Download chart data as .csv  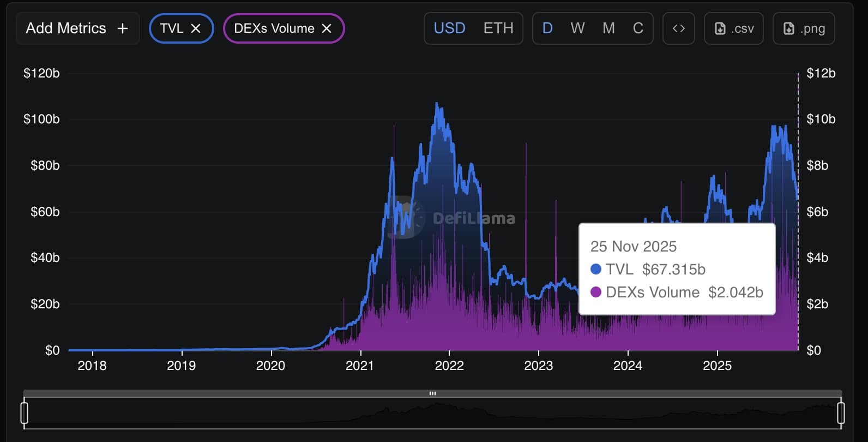[733, 28]
